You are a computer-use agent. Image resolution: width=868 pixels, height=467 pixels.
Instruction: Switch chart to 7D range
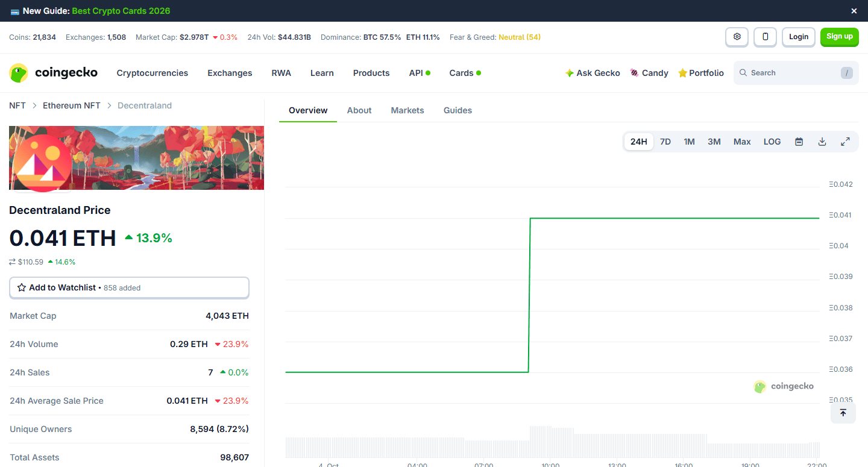pos(665,142)
